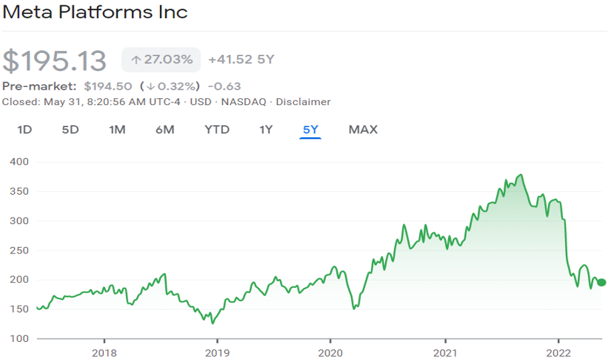This screenshot has width=608, height=364.
Task: Show the 1M price chart
Action: tap(117, 130)
